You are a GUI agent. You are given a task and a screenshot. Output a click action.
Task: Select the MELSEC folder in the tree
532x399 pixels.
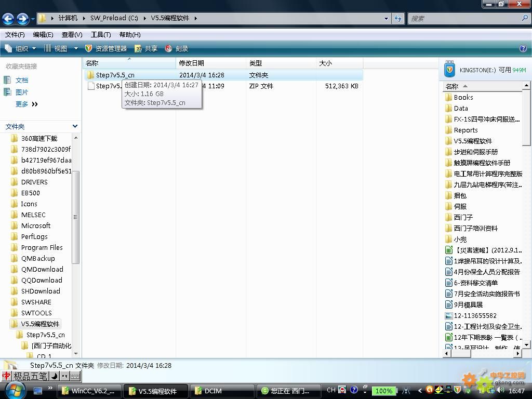tap(33, 215)
